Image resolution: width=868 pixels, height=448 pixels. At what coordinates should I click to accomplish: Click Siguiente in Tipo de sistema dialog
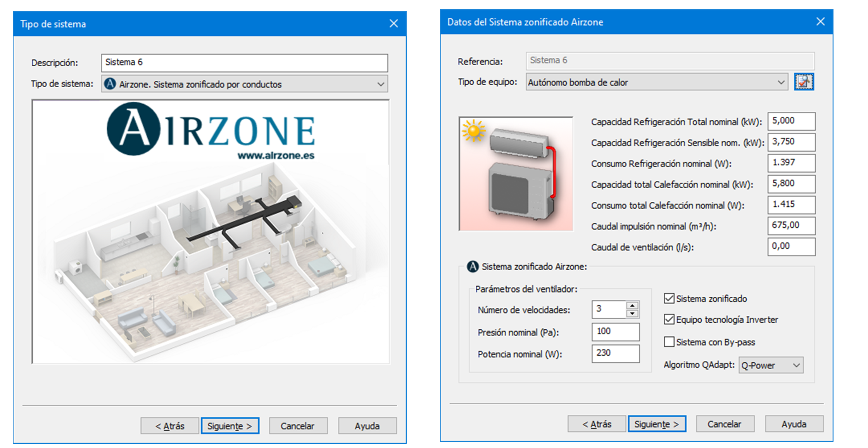[x=230, y=426]
